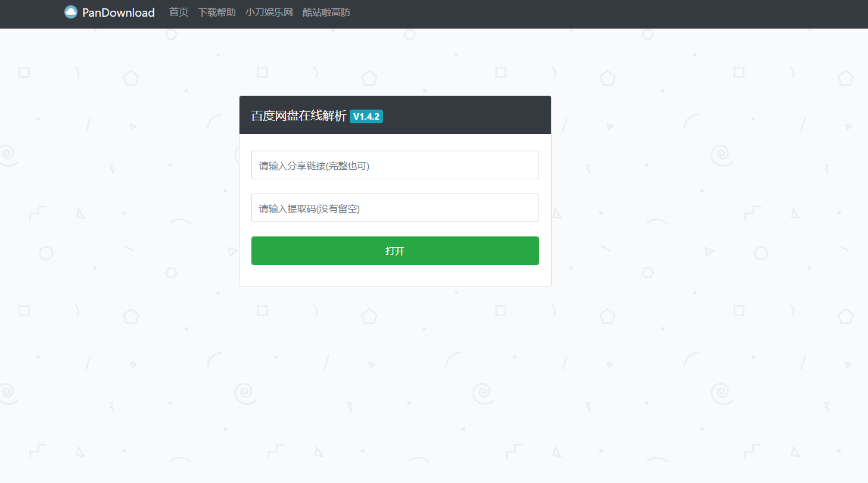Click the 百度网盘在线解析 card title

click(x=298, y=116)
